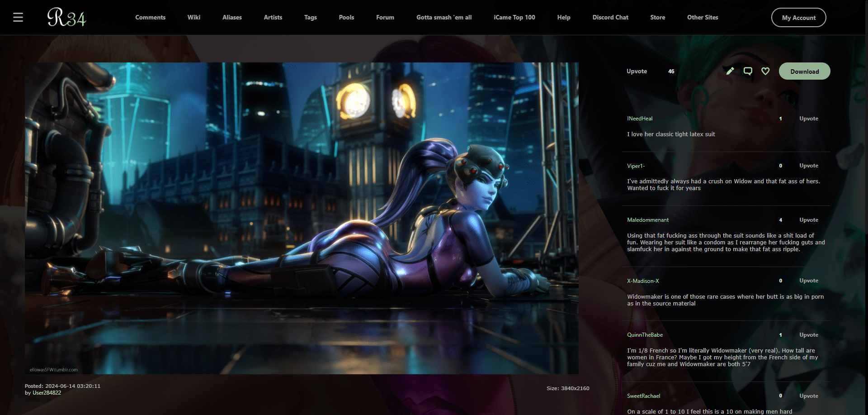Go to the Store

[x=658, y=17]
